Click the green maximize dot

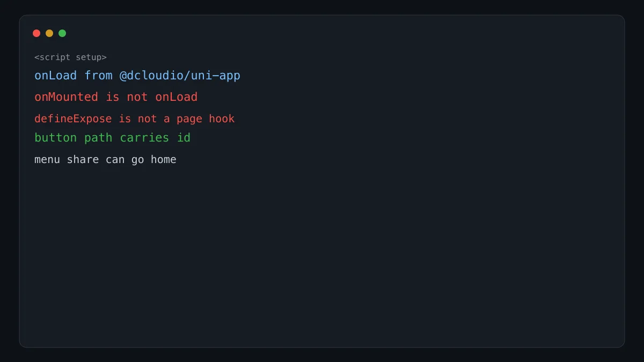(62, 33)
